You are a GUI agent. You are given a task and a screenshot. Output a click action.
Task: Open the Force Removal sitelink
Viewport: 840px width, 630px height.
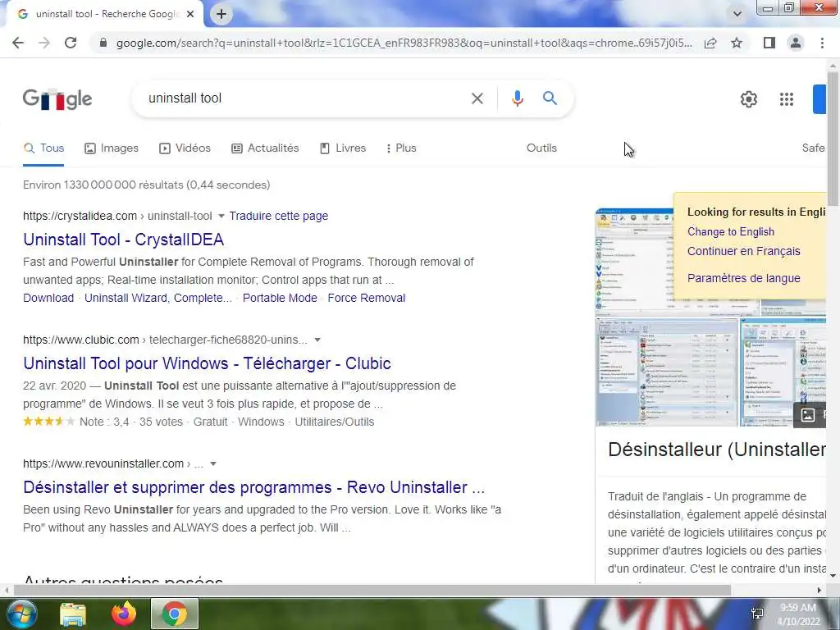click(367, 298)
